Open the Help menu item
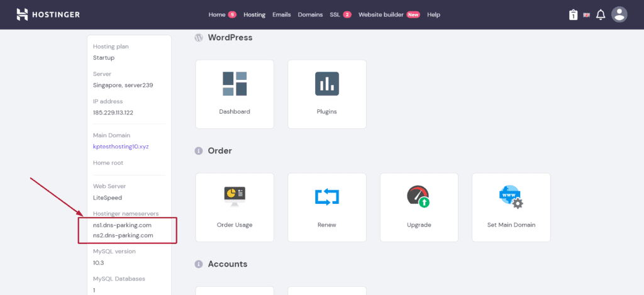This screenshot has width=644, height=295. click(x=433, y=14)
